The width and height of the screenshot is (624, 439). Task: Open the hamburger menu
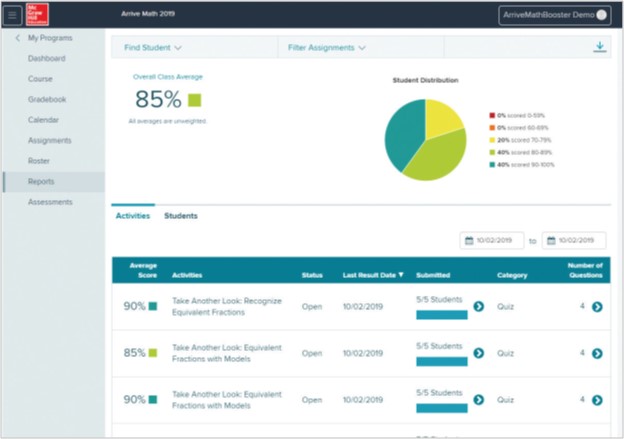(12, 15)
